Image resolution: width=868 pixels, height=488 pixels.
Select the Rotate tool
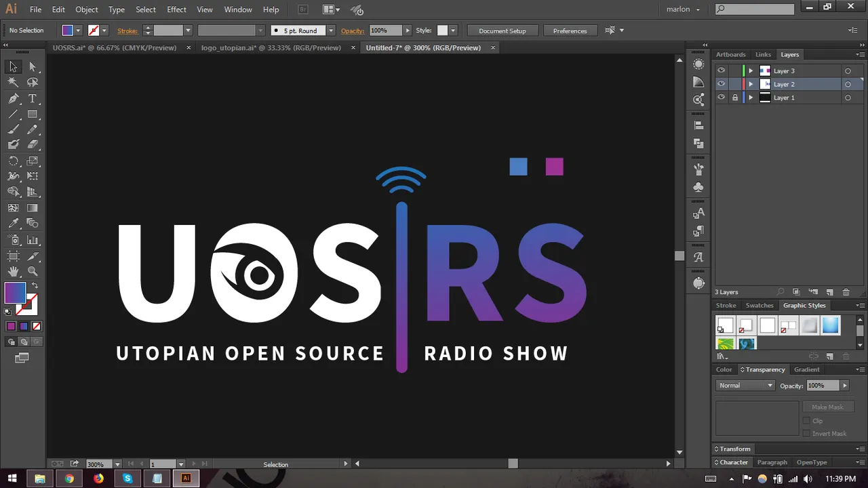click(x=13, y=161)
